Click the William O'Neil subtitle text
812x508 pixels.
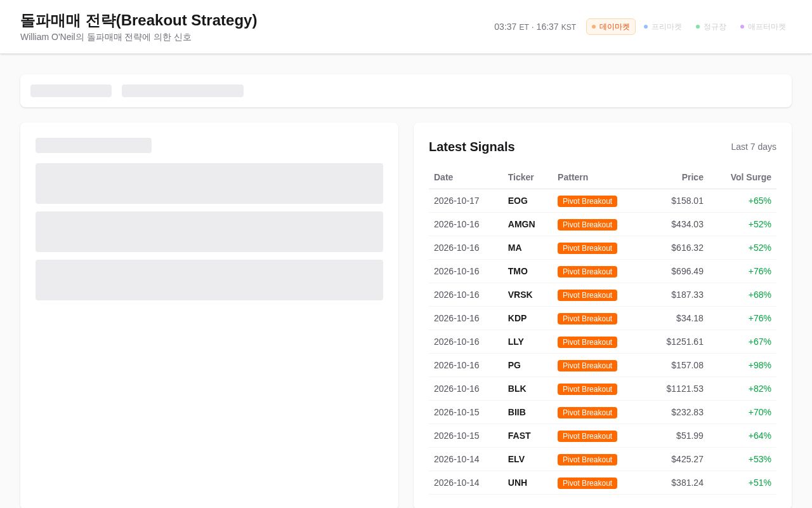tap(106, 37)
